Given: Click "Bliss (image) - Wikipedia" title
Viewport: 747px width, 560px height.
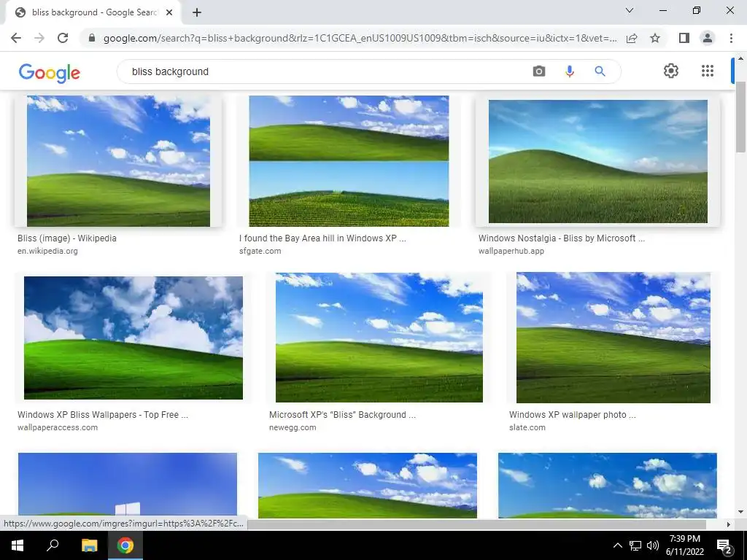Looking at the screenshot, I should 66,238.
